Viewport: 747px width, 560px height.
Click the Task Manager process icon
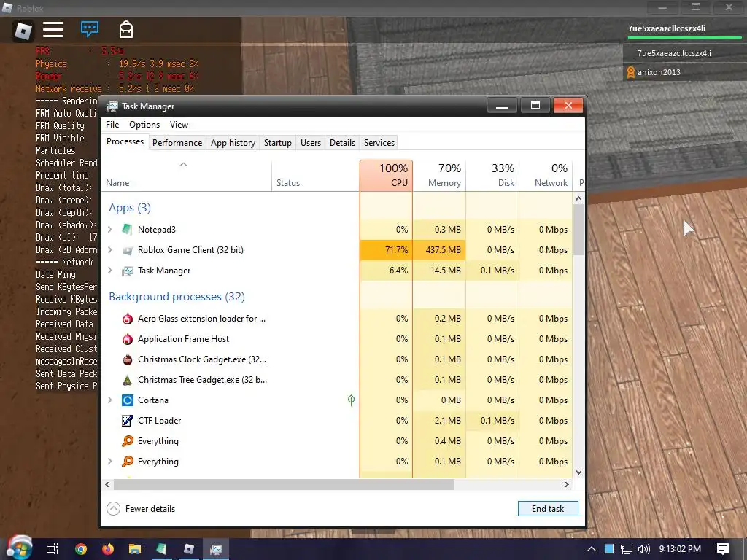(127, 271)
